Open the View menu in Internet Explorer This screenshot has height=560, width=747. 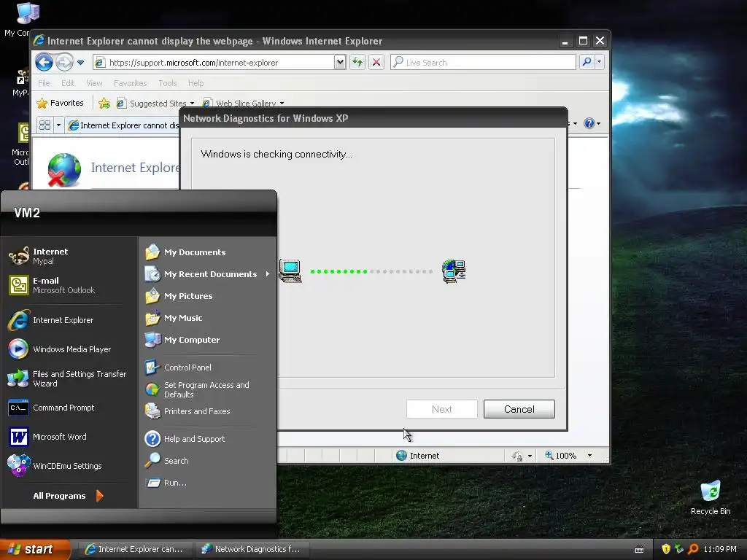pyautogui.click(x=94, y=83)
